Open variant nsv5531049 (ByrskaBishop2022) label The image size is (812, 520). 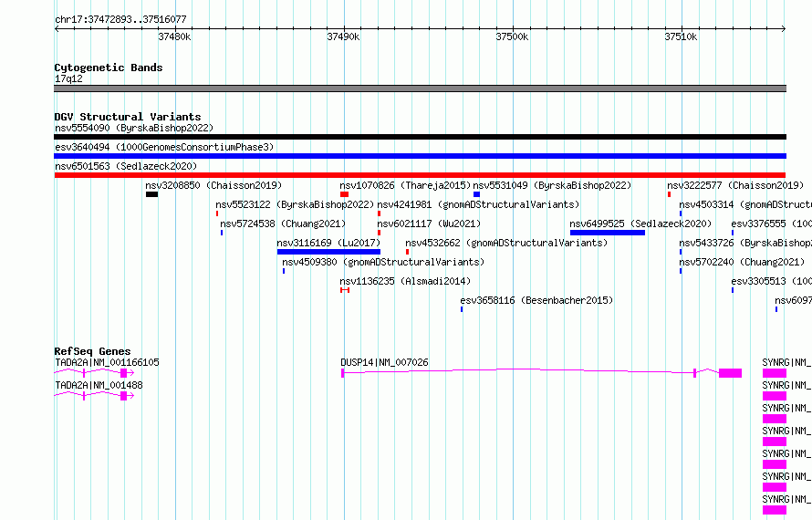(552, 185)
